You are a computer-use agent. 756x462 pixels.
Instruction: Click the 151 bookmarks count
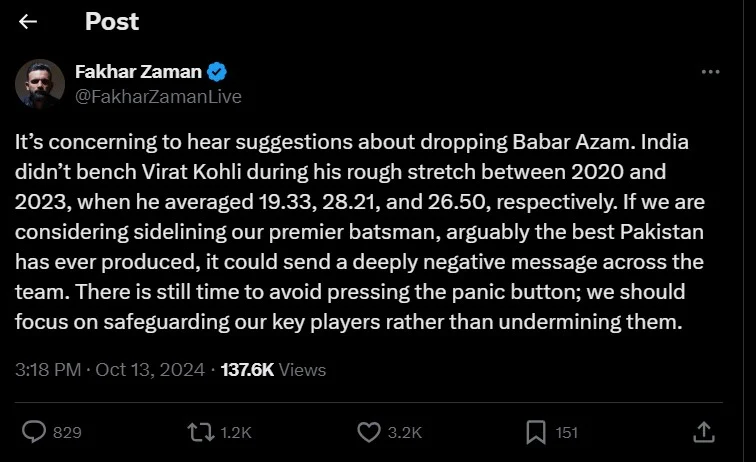click(x=567, y=432)
